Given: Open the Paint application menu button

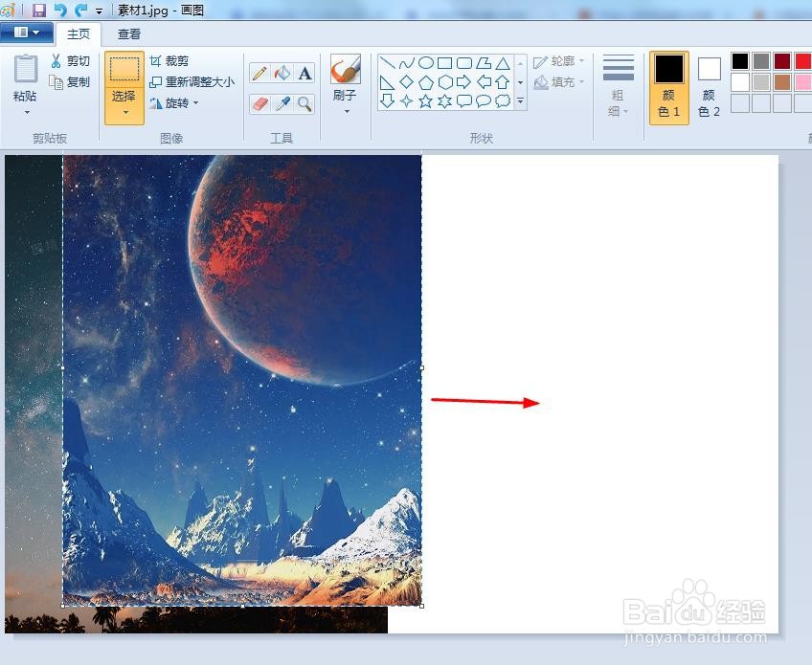Looking at the screenshot, I should [27, 33].
